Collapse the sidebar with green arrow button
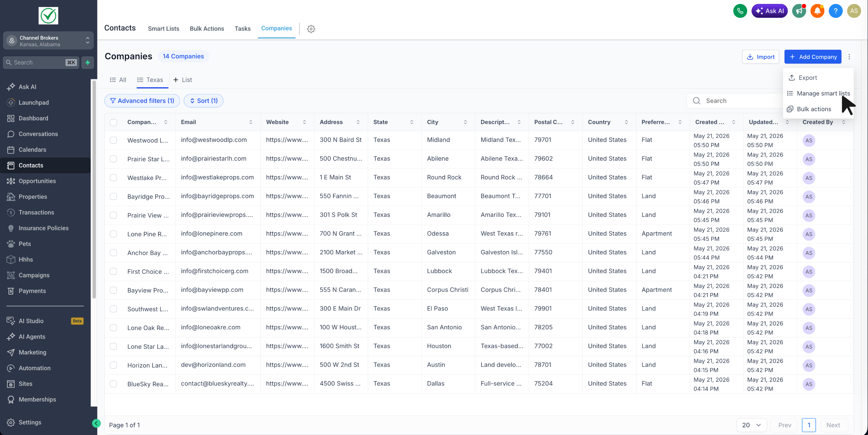The height and width of the screenshot is (435, 868). pos(97,423)
